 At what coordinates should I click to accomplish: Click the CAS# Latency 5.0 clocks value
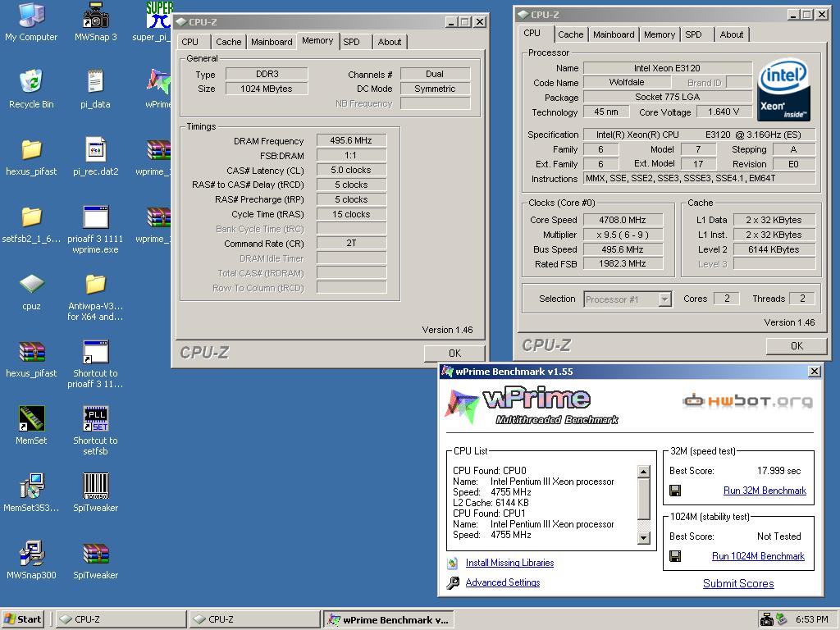click(351, 170)
